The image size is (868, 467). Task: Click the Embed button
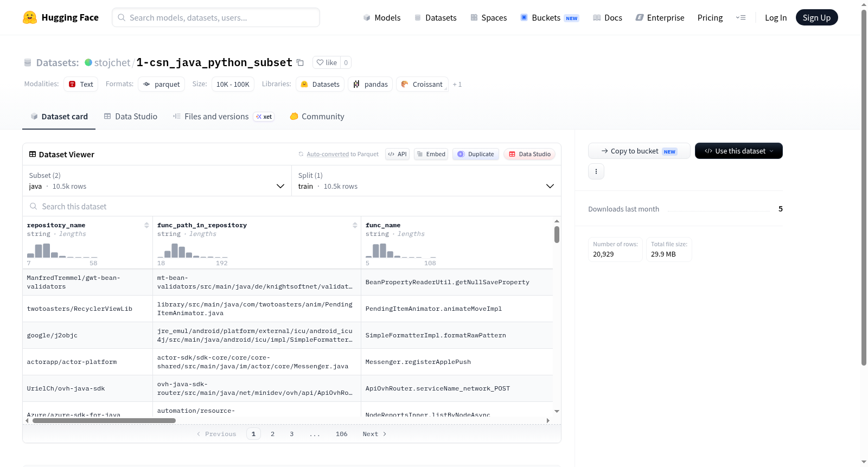click(431, 154)
